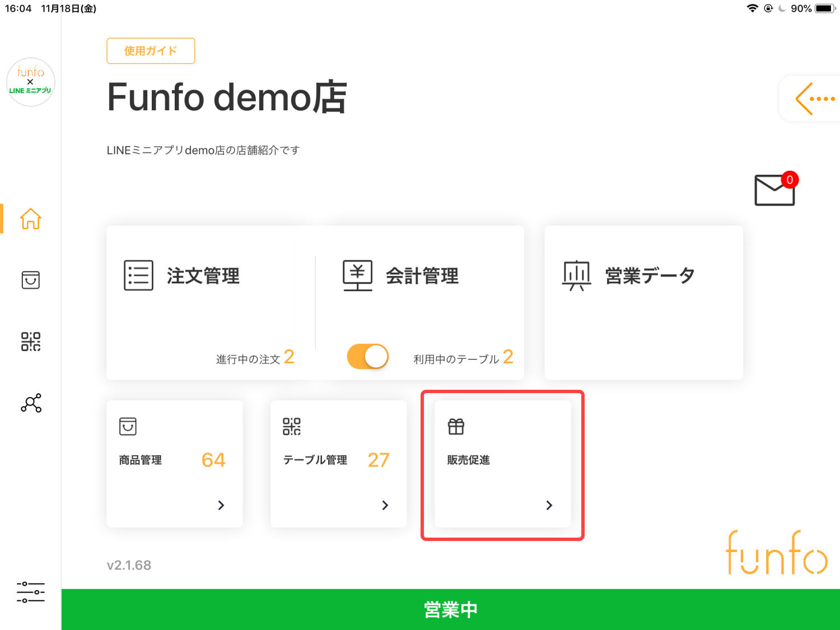Tap the green 営業中 status bar
Screen dimensions: 840x630
click(x=451, y=609)
